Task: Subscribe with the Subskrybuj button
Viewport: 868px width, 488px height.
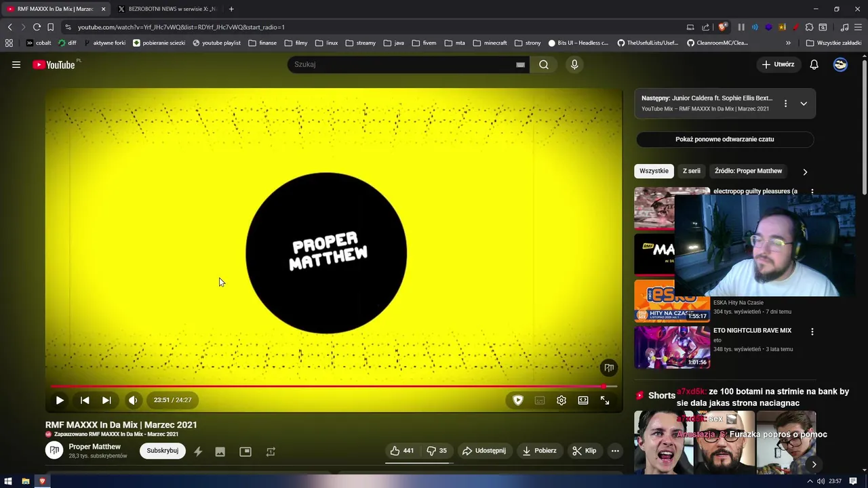Action: [163, 451]
